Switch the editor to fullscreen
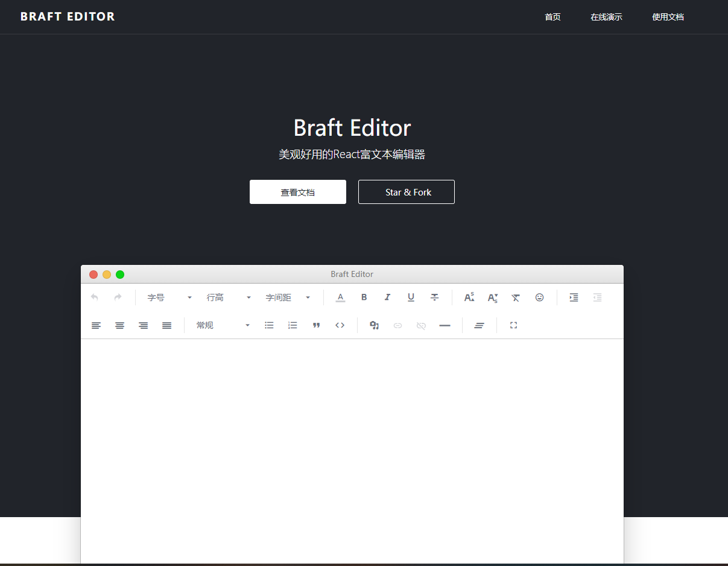 513,325
